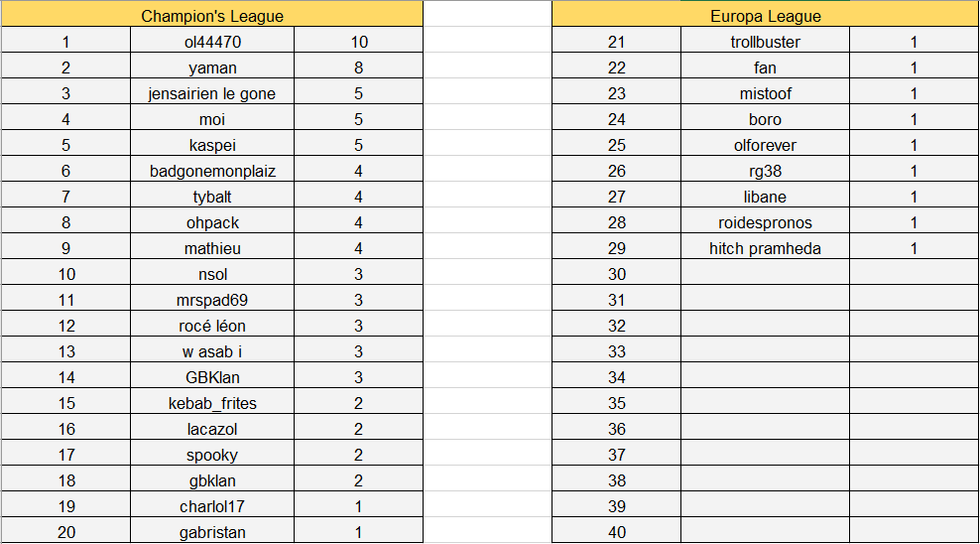Screen dimensions: 980x544
Task: Click the Europa League header cell
Action: [x=765, y=16]
